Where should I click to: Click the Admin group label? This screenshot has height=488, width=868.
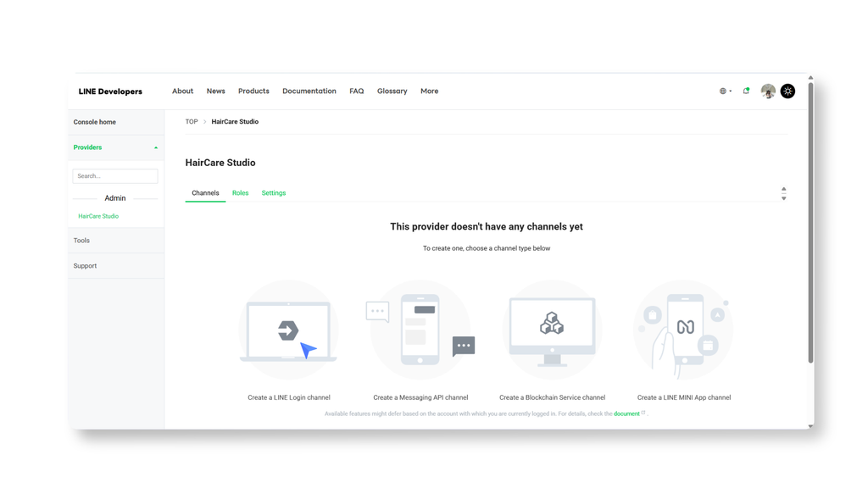pyautogui.click(x=115, y=198)
